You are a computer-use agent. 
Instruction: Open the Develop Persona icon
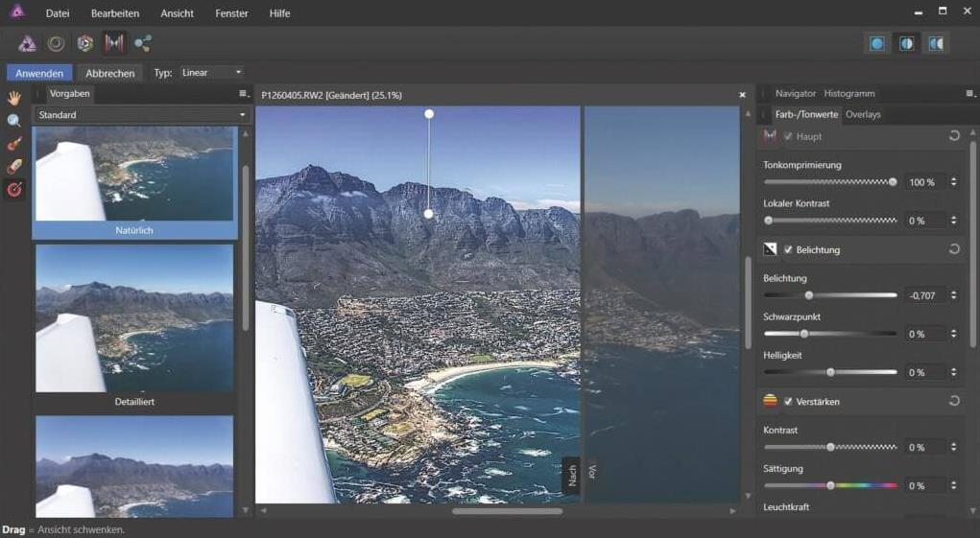point(85,43)
